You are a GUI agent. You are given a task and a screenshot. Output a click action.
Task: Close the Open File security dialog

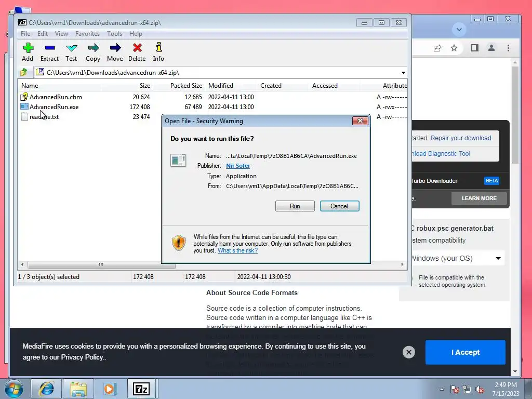[x=360, y=121]
